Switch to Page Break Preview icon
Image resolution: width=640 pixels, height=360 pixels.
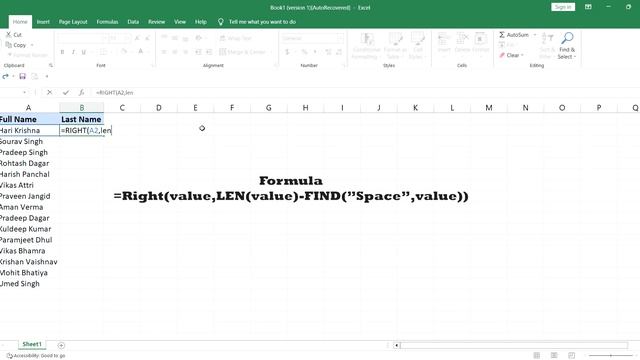pos(571,356)
